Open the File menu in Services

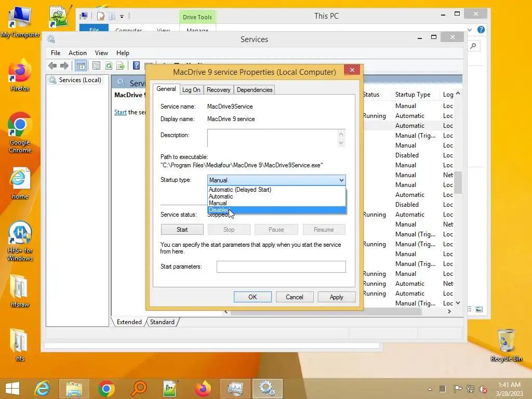pos(56,53)
